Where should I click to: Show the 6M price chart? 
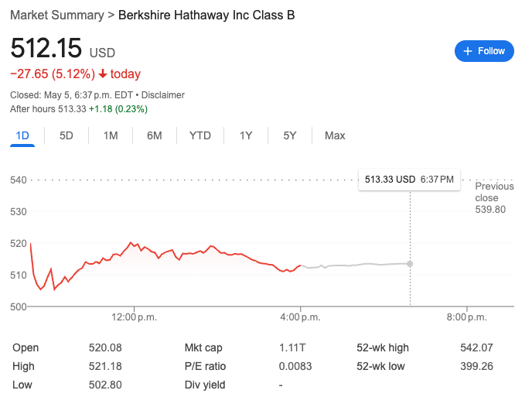click(x=155, y=135)
